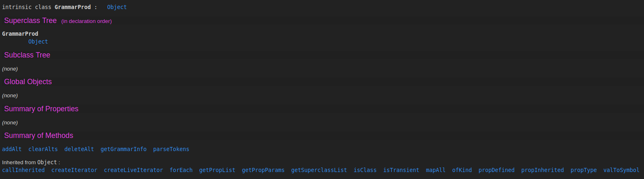Open the getPropList link
Viewport: 644px width, 179px height.
217,170
